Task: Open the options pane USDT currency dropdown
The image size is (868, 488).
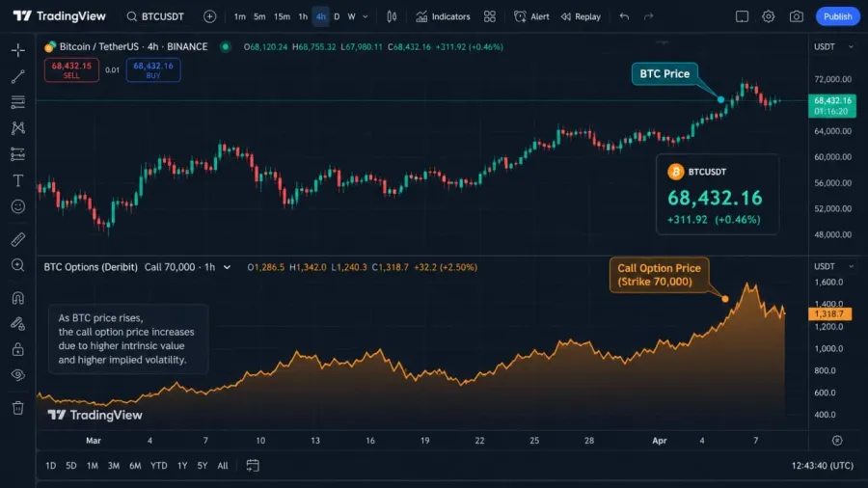Action: pyautogui.click(x=833, y=267)
